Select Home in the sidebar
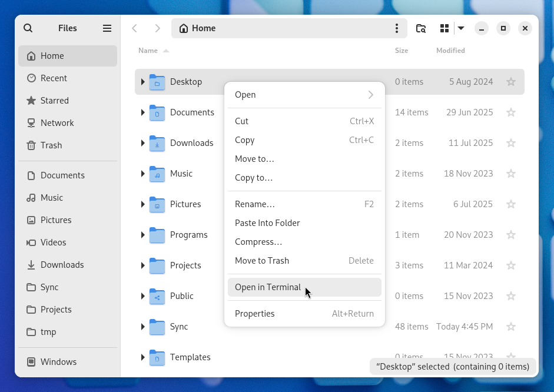The height and width of the screenshot is (392, 554). (x=68, y=56)
